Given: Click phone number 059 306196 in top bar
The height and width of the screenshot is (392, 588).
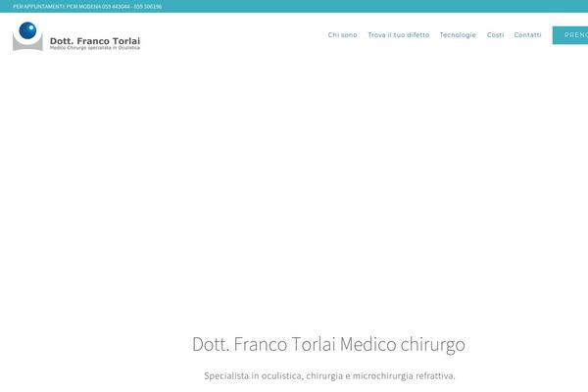Looking at the screenshot, I should pos(148,6).
